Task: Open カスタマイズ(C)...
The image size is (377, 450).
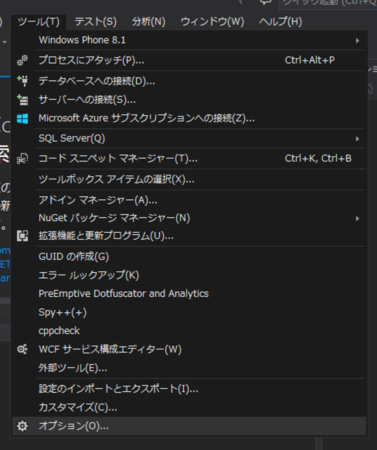Action: [x=189, y=407]
